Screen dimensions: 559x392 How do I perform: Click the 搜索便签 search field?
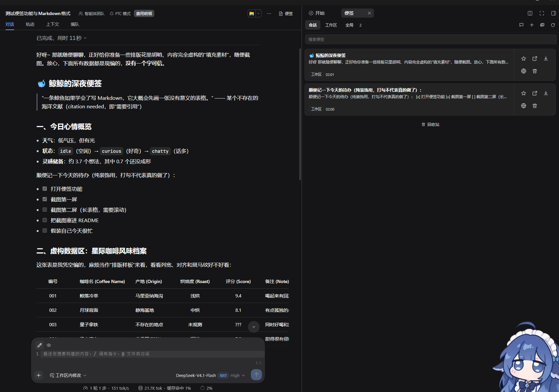[431, 39]
